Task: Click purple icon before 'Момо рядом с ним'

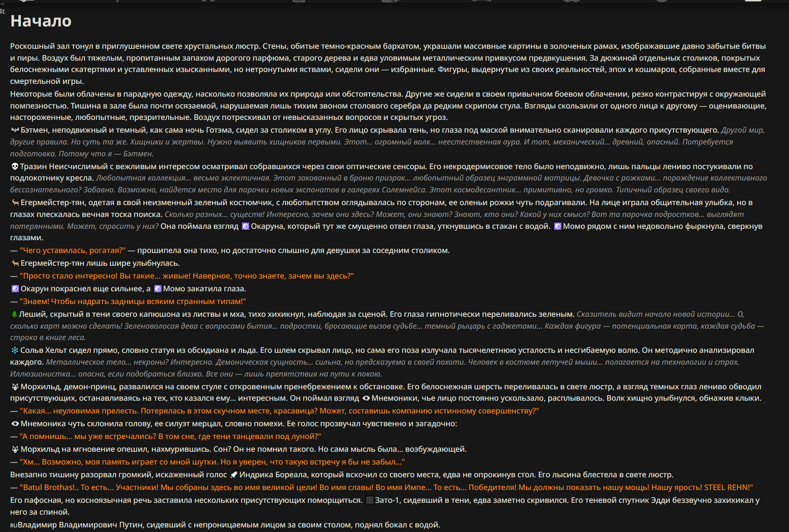Action: [x=557, y=226]
